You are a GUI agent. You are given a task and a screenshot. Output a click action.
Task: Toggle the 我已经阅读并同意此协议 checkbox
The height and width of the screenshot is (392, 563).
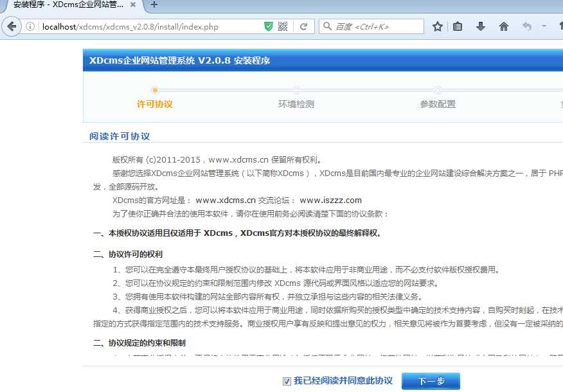287,381
